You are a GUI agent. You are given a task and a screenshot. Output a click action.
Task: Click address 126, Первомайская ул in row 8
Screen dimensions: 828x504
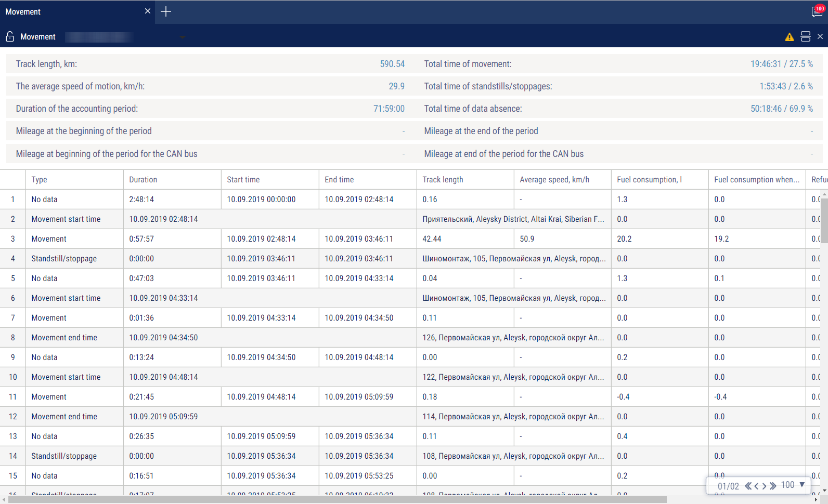[x=513, y=338]
